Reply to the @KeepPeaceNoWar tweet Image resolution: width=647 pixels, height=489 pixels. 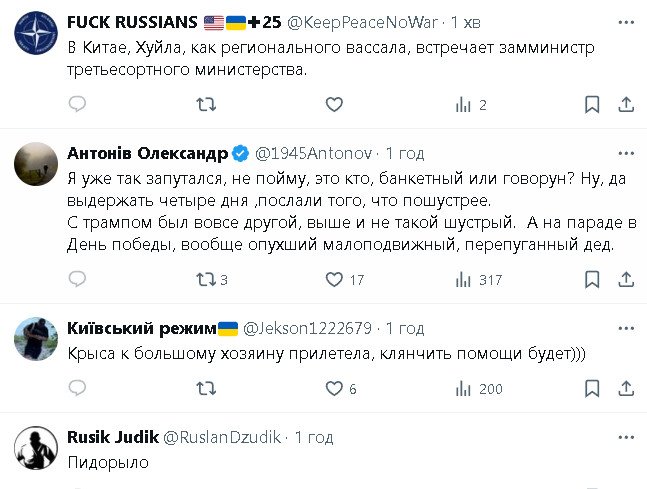coord(78,105)
